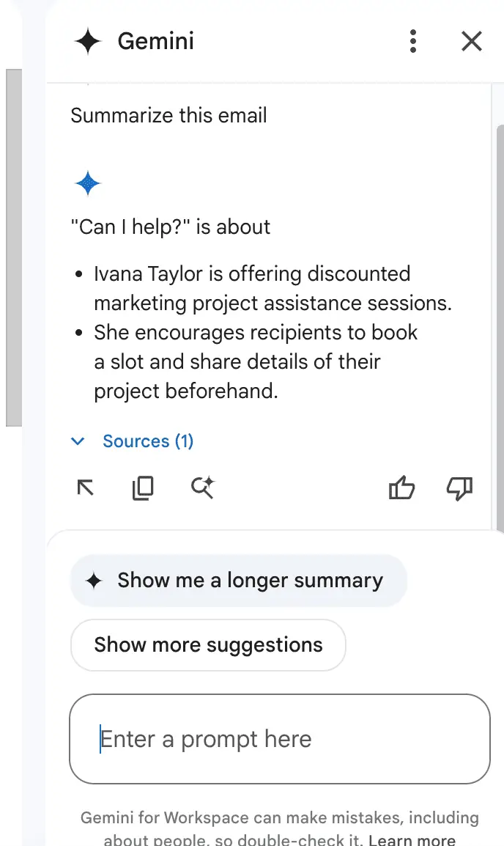Click the 'Summarize this email' prompt text
The height and width of the screenshot is (846, 504).
pos(168,115)
